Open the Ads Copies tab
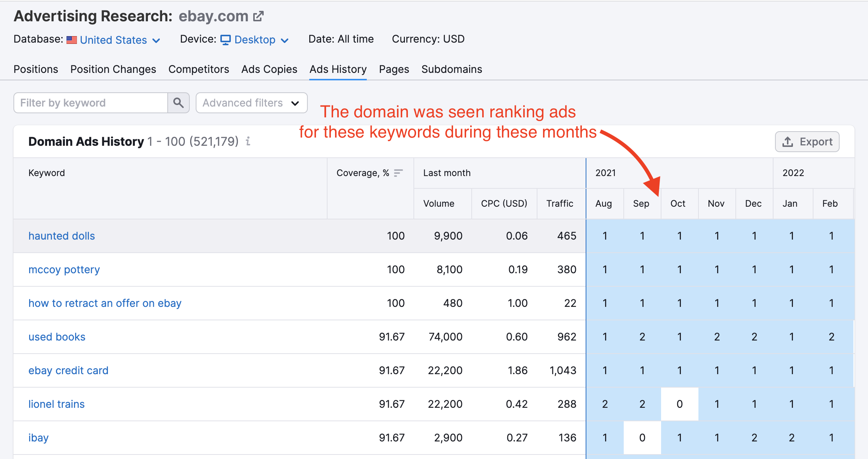The height and width of the screenshot is (459, 868). coord(269,69)
